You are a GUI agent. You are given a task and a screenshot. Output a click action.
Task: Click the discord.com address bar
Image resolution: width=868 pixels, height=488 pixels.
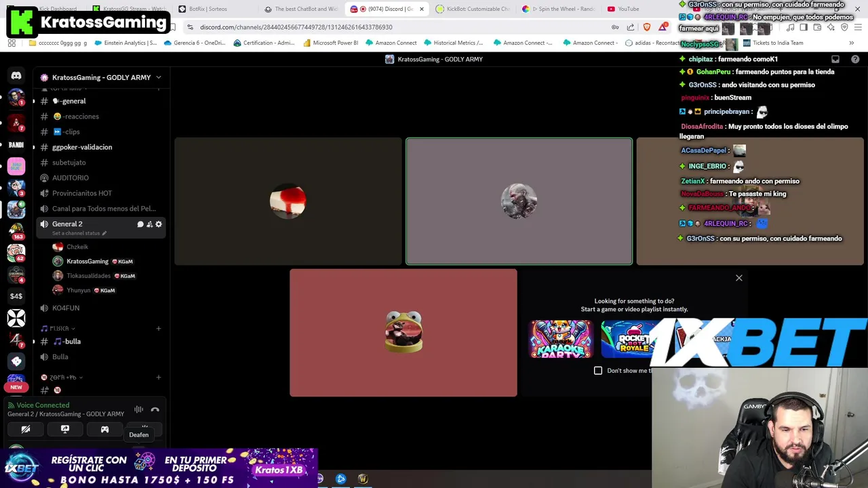pos(393,27)
